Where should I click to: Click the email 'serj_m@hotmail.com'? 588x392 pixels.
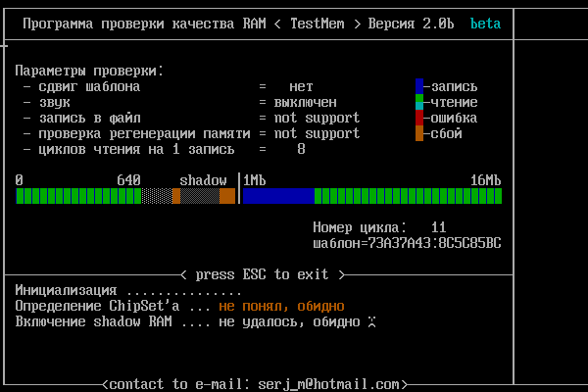(329, 384)
